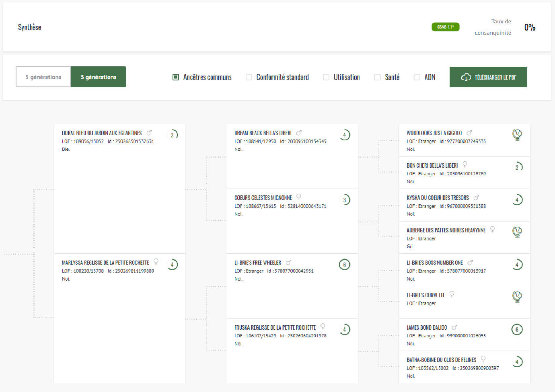Click the female symbol beside MARLYSSA REGLISSE

[x=156, y=262]
